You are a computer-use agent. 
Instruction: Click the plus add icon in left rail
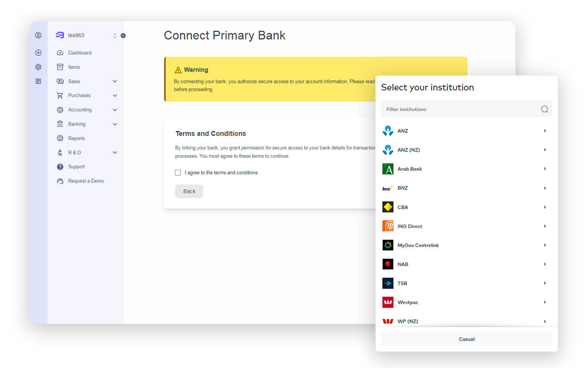[x=38, y=53]
